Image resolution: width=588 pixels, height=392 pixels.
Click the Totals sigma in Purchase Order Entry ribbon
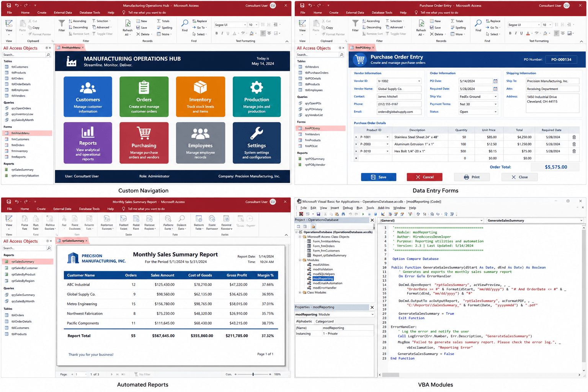point(453,21)
